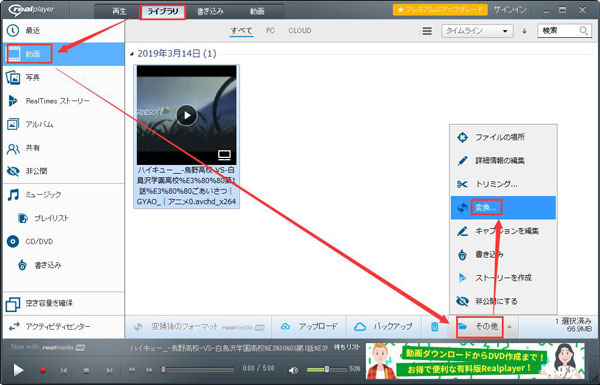Screen dimensions: 600x385
Task: Open 非公開 private section
Action: coord(63,171)
